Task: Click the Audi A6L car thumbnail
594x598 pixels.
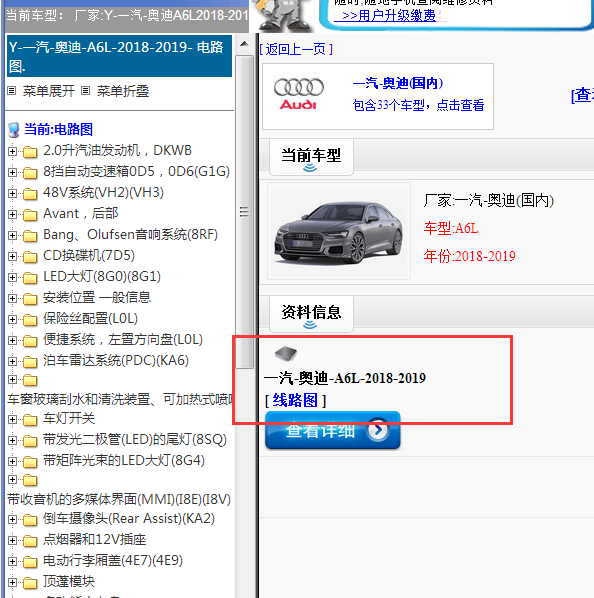Action: click(x=339, y=231)
